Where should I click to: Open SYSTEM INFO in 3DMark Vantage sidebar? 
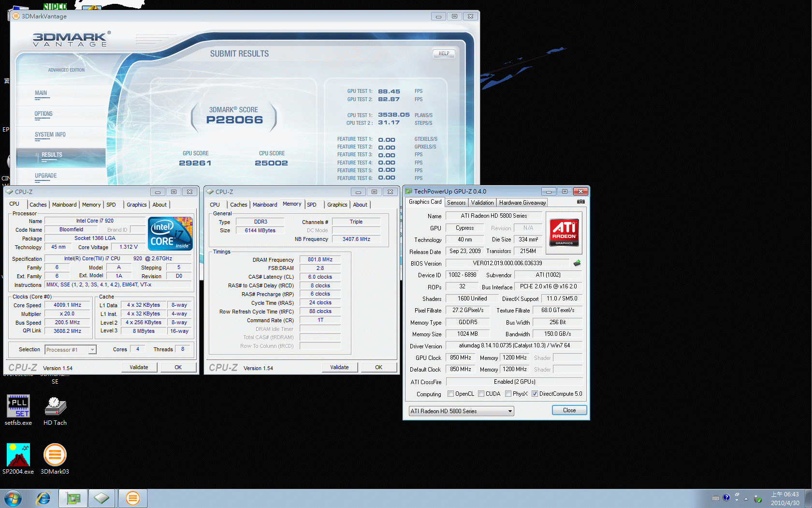pyautogui.click(x=50, y=134)
